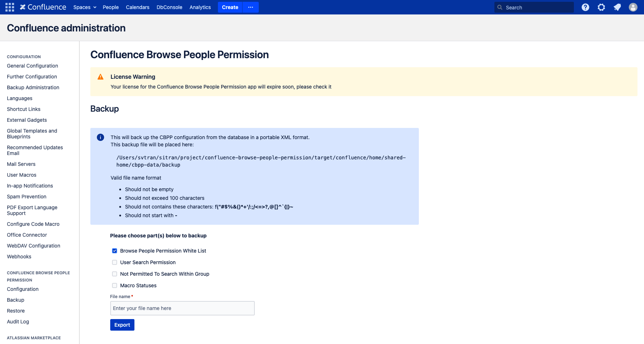Screen dimensions: 644x344
Task: Open the app switcher grid icon
Action: click(x=10, y=7)
